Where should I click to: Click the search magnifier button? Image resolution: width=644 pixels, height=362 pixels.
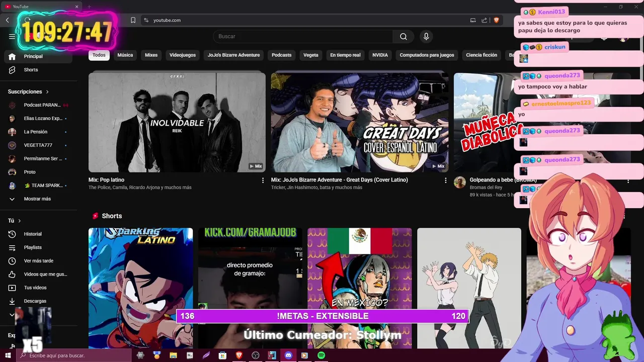[x=404, y=36]
